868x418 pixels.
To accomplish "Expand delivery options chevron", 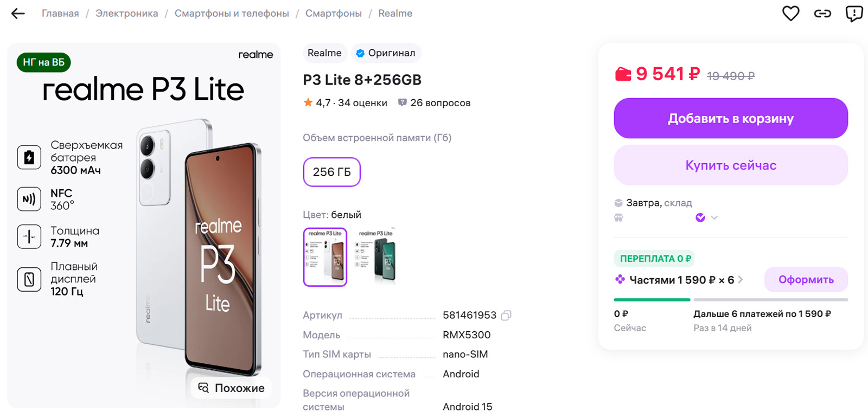I will pyautogui.click(x=714, y=218).
